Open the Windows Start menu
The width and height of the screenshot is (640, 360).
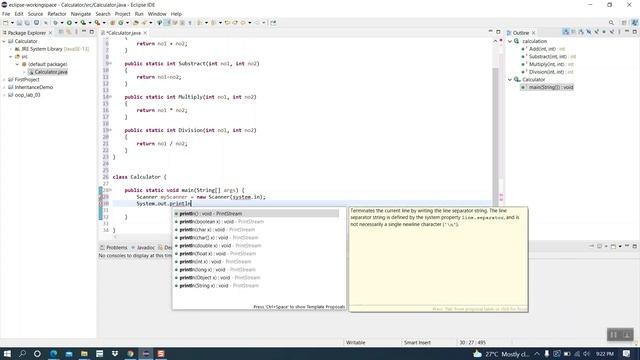click(x=7, y=354)
